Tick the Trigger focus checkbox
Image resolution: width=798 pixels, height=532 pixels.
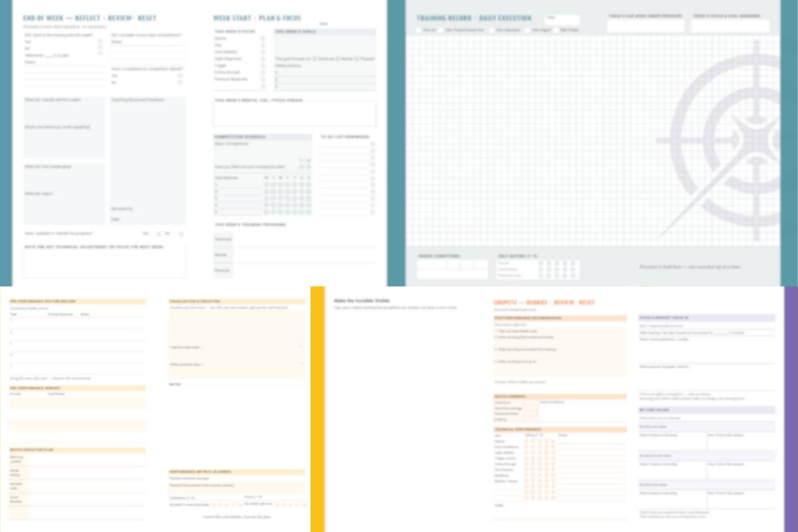[263, 66]
